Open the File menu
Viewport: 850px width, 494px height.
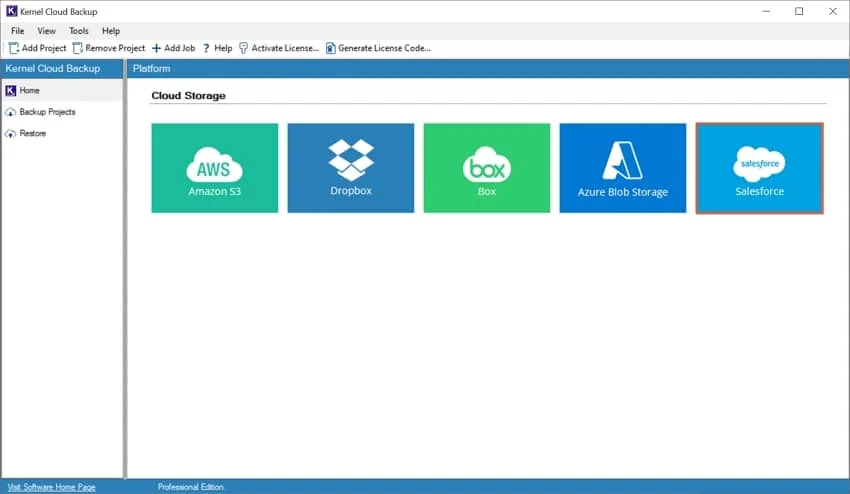coord(17,31)
